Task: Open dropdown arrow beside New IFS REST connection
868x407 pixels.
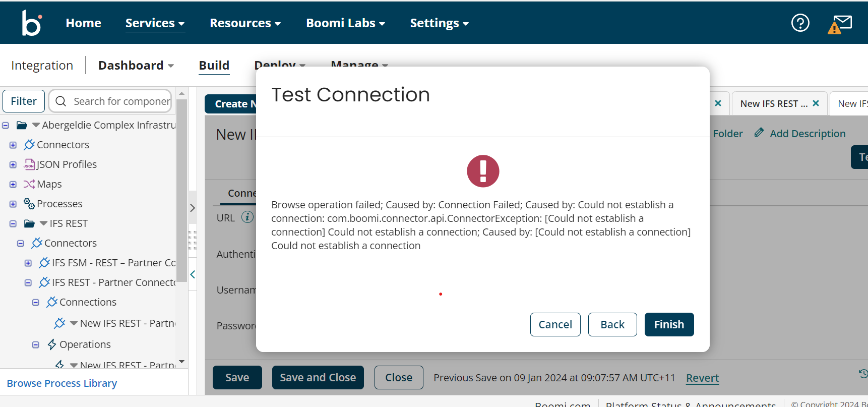Action: (74, 323)
